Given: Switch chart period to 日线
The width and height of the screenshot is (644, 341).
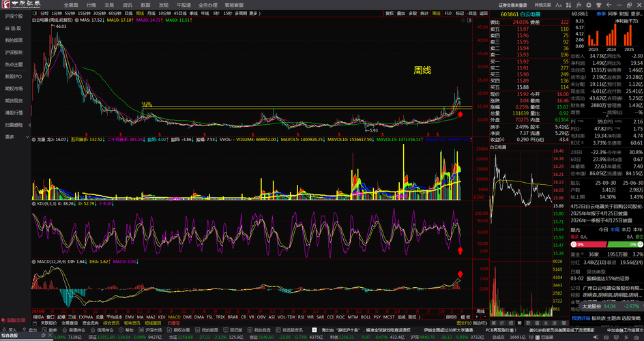Looking at the screenshot, I should 128,13.
